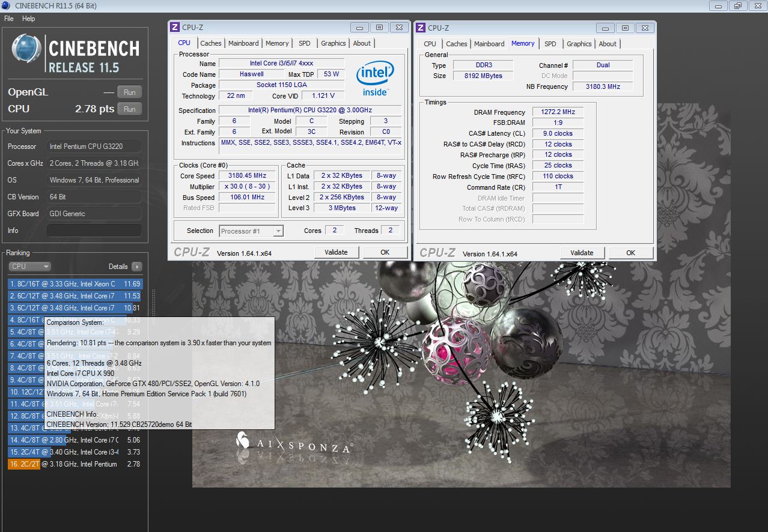The height and width of the screenshot is (532, 768).
Task: Click the Package value Socket 1150 LGA
Action: coord(281,85)
